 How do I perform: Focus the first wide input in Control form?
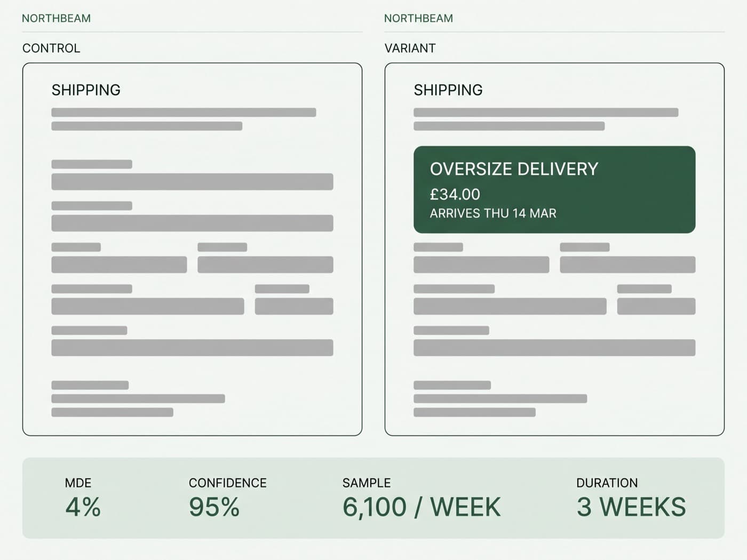[x=192, y=182]
